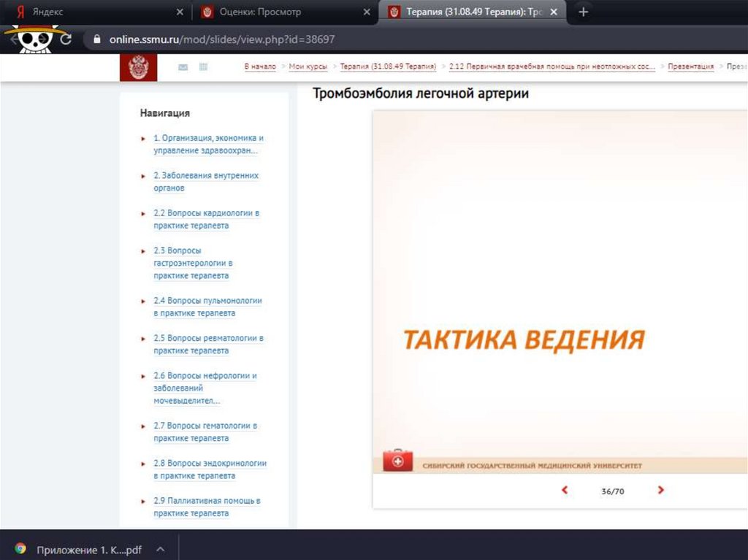Close the Оценки: Просмотр tab
Screen dimensions: 748x560
pyautogui.click(x=367, y=12)
